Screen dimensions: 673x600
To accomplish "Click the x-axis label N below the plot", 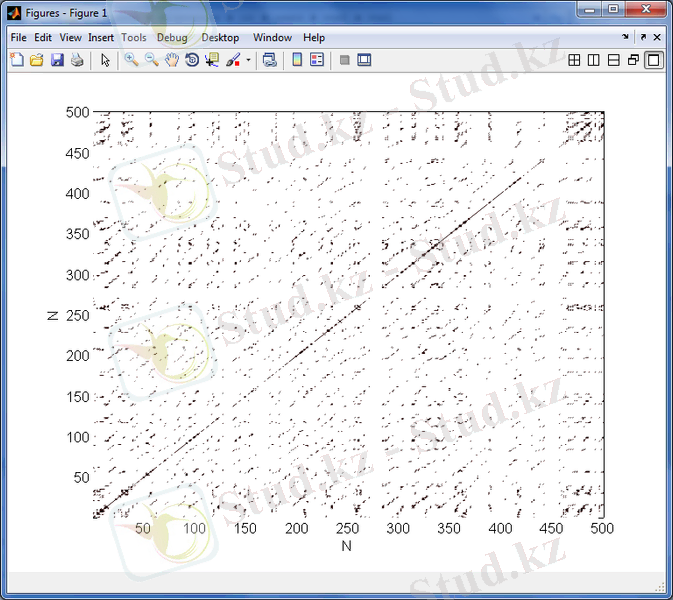I will point(346,546).
